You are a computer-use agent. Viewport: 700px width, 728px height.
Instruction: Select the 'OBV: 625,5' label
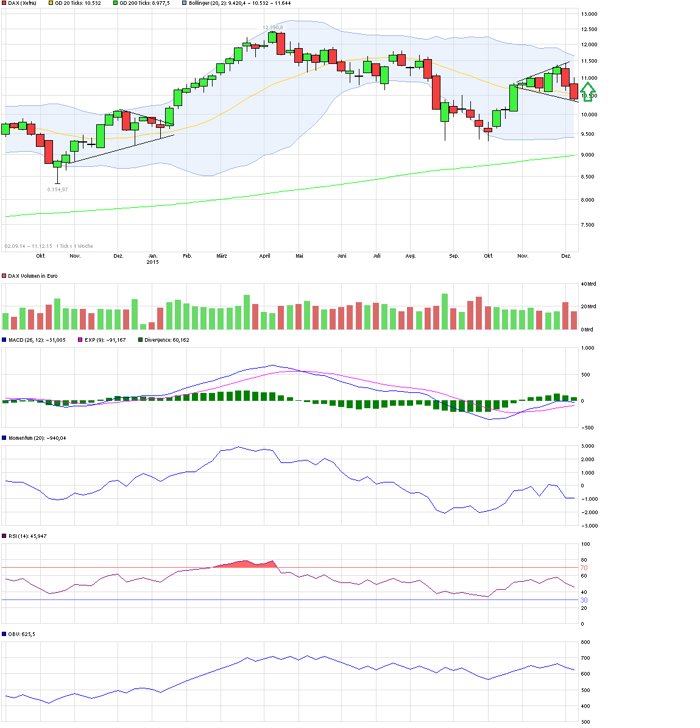click(22, 634)
